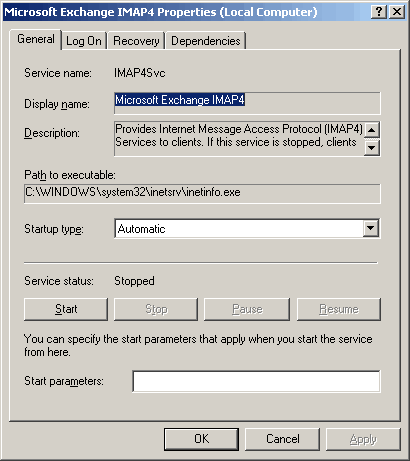Close the IMAP4 Properties dialog
The height and width of the screenshot is (461, 410).
397,12
